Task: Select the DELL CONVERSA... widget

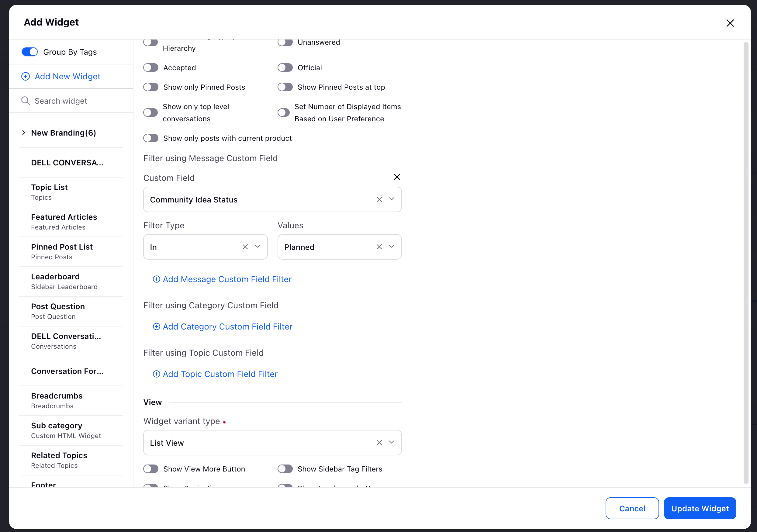Action: point(71,163)
